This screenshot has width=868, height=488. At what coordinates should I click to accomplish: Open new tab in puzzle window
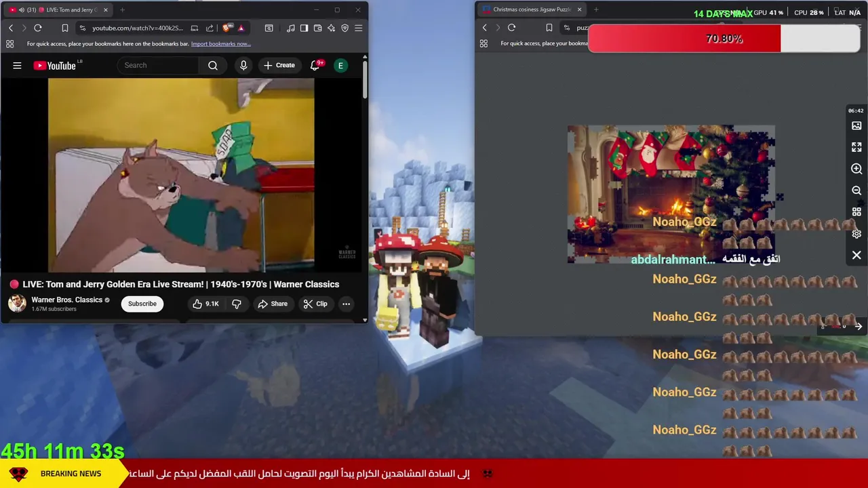tap(596, 9)
